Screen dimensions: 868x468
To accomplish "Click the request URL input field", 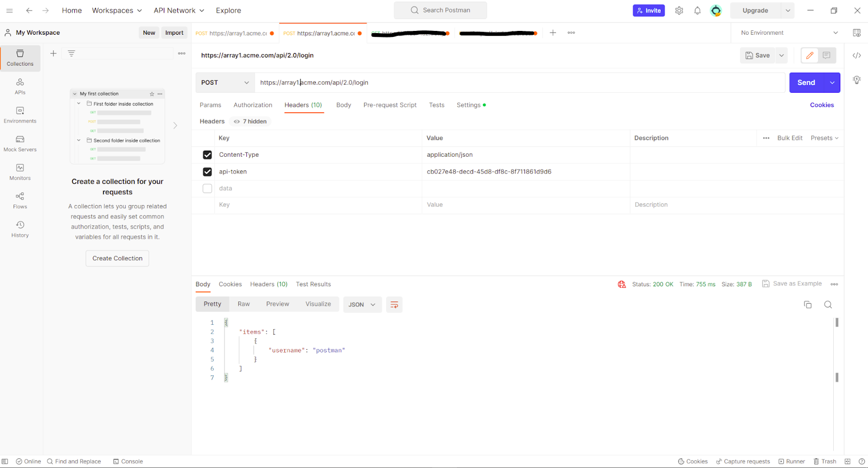I will point(520,82).
